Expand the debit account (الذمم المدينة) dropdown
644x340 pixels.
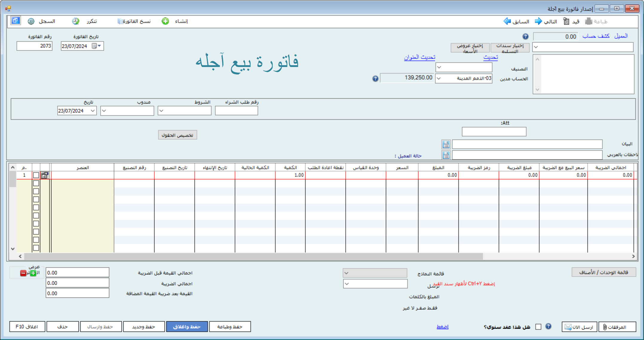[x=439, y=79]
